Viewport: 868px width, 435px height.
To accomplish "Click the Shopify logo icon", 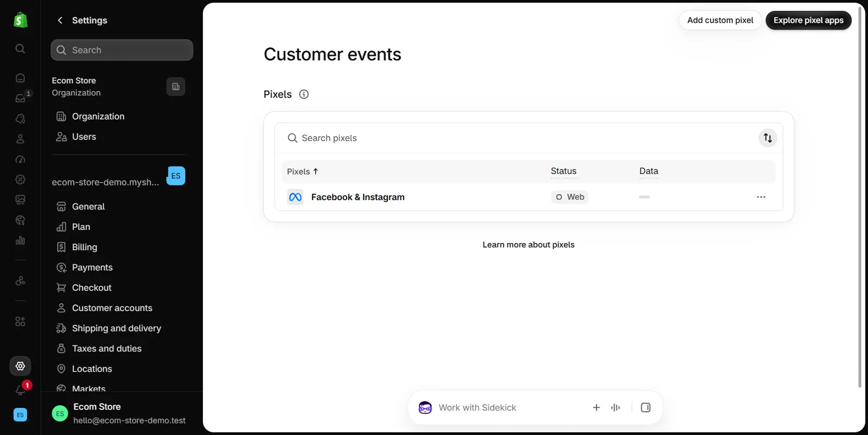I will tap(20, 20).
